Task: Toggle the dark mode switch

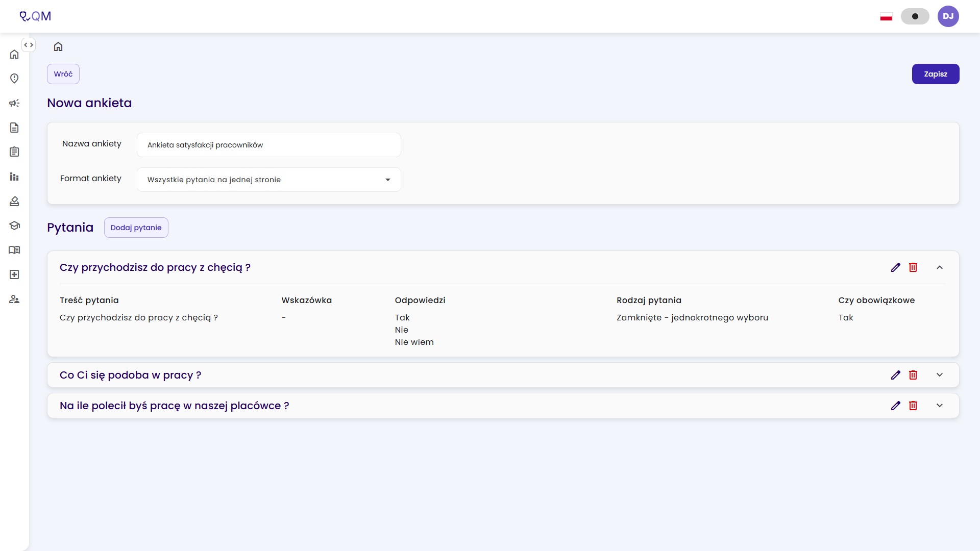Action: pos(915,16)
